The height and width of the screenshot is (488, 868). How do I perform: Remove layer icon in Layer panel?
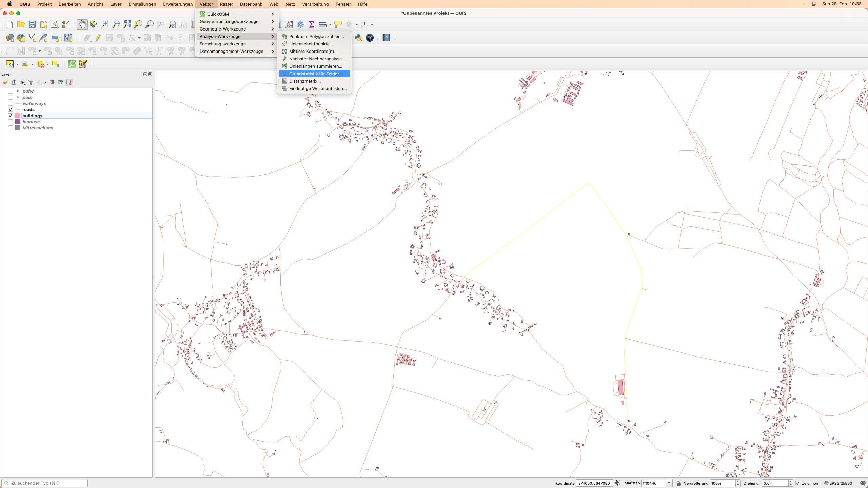69,82
